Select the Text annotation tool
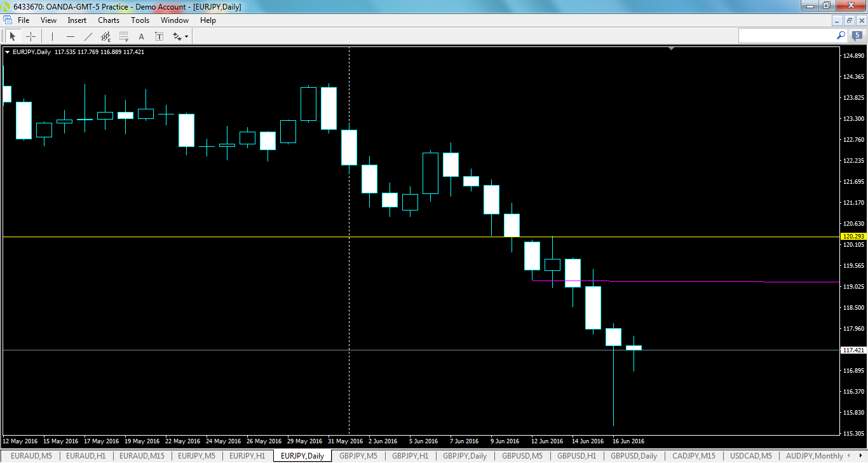868x463 pixels. pyautogui.click(x=141, y=36)
